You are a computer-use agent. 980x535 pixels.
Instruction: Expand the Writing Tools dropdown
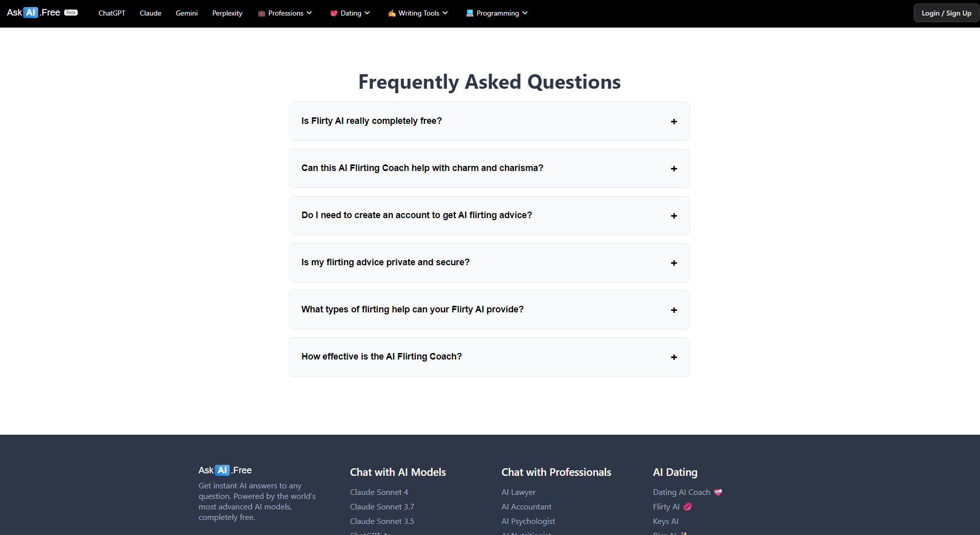[x=418, y=13]
